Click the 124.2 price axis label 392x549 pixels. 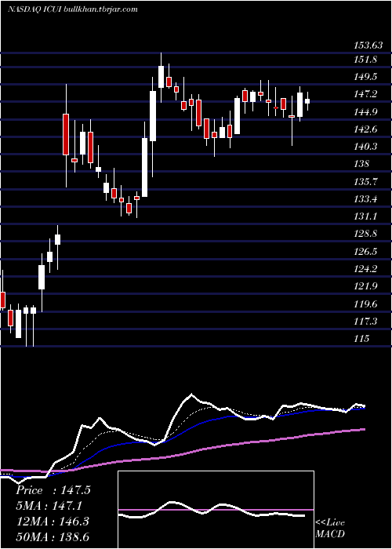click(365, 269)
